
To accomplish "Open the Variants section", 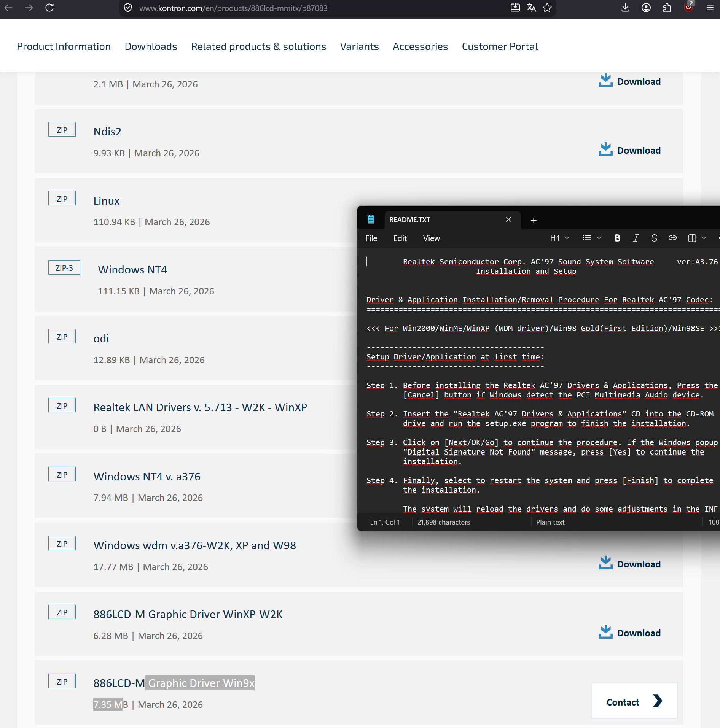I will [x=360, y=46].
